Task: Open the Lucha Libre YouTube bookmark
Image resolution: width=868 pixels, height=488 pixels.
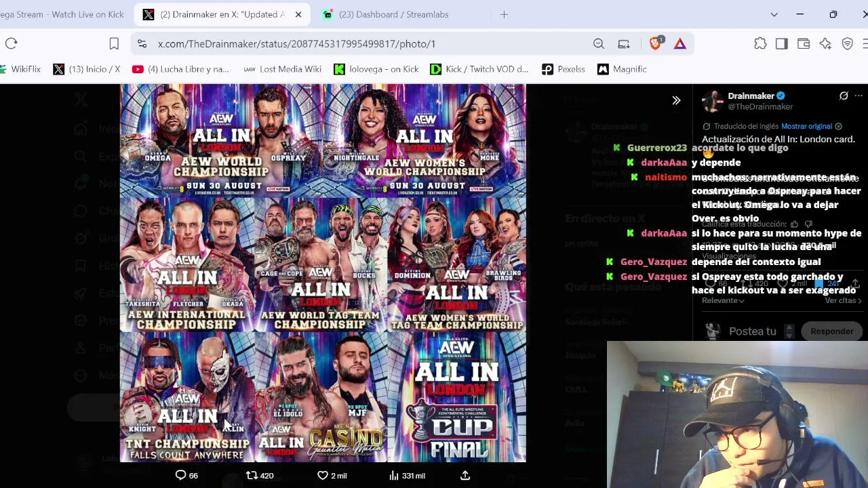Action: coord(180,69)
